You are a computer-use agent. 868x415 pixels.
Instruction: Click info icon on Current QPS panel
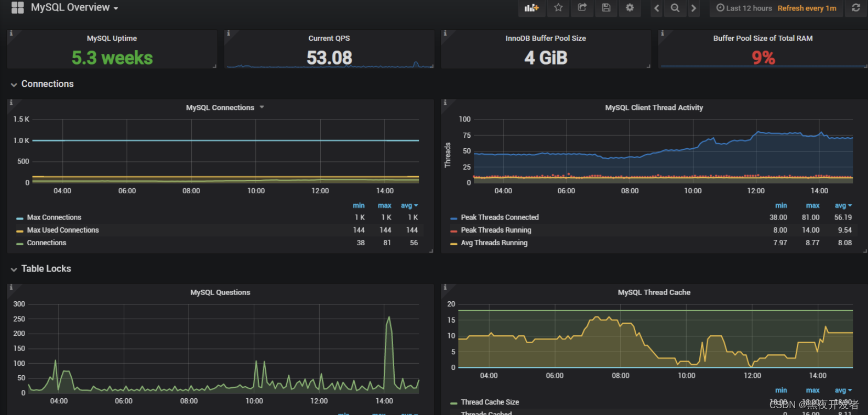pos(228,33)
